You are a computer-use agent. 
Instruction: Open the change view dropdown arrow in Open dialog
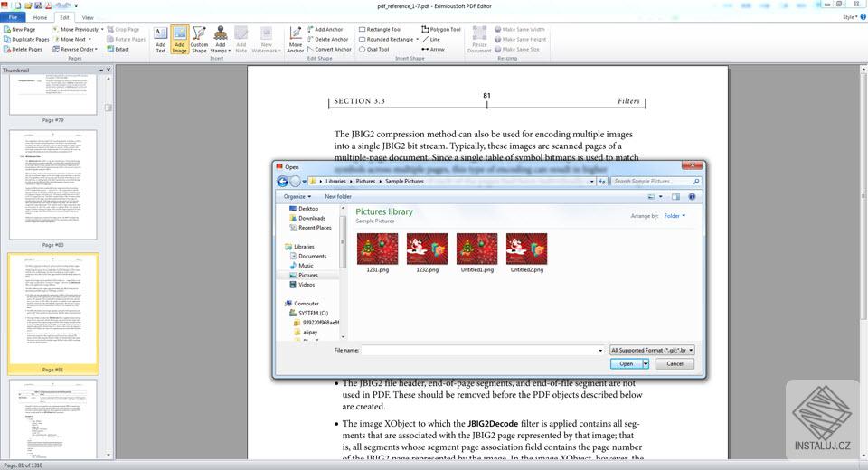click(x=660, y=196)
